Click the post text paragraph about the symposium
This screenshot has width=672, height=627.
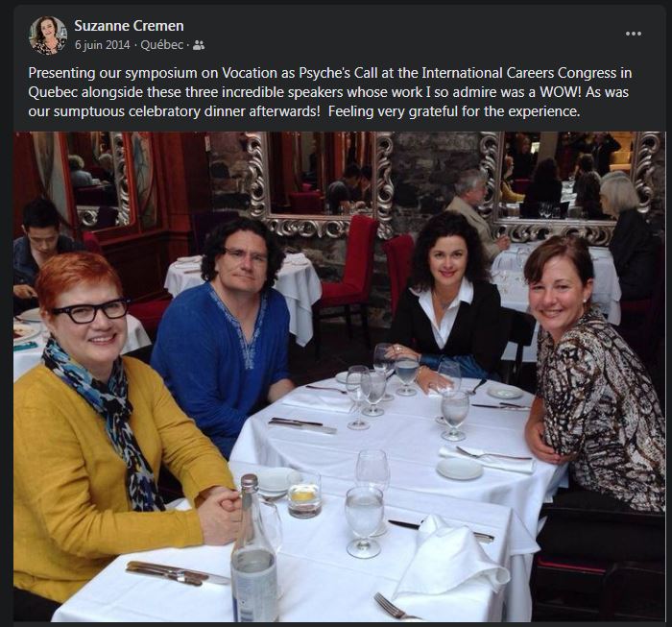(x=330, y=92)
